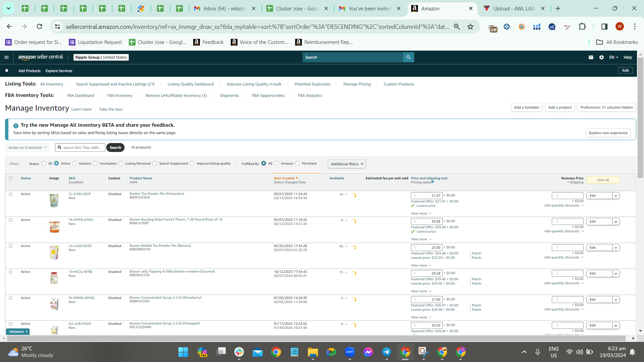The image size is (644, 362).
Task: Expand the Additional filters dropdown
Action: point(347,164)
